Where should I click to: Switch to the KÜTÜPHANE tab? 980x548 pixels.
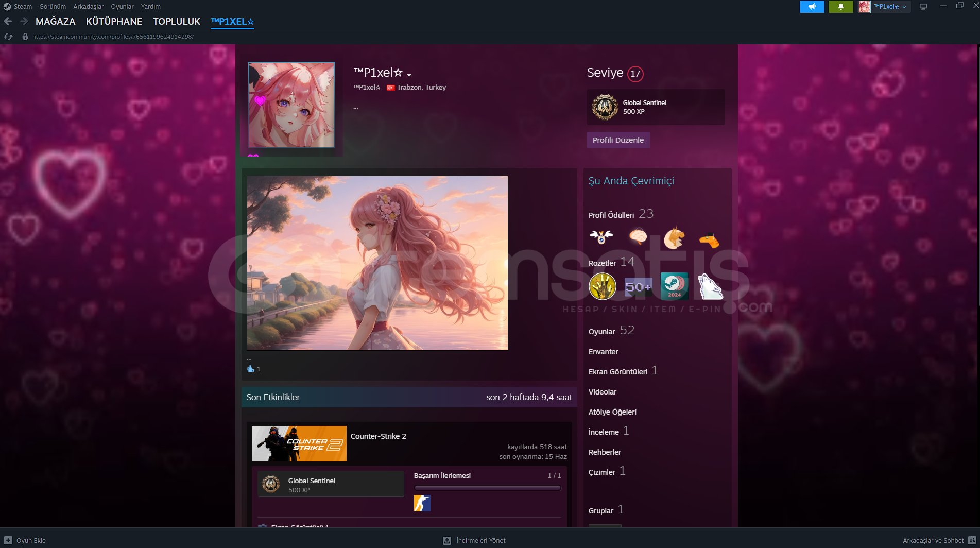pos(114,21)
